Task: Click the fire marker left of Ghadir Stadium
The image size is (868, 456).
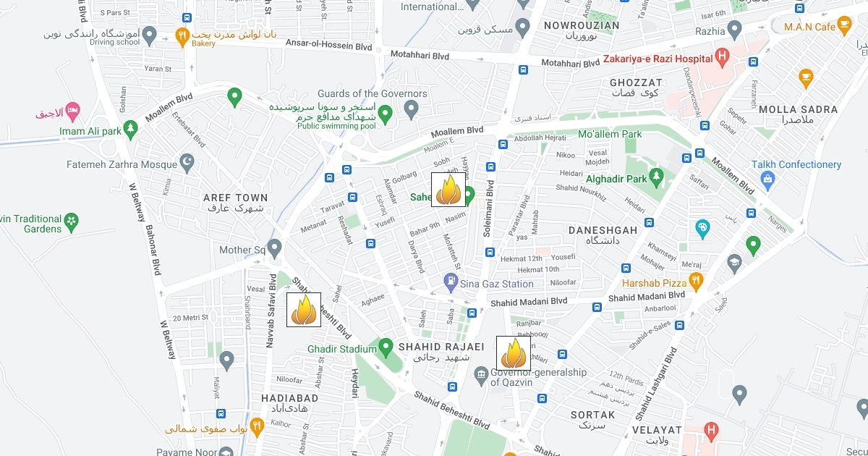Action: click(x=304, y=310)
